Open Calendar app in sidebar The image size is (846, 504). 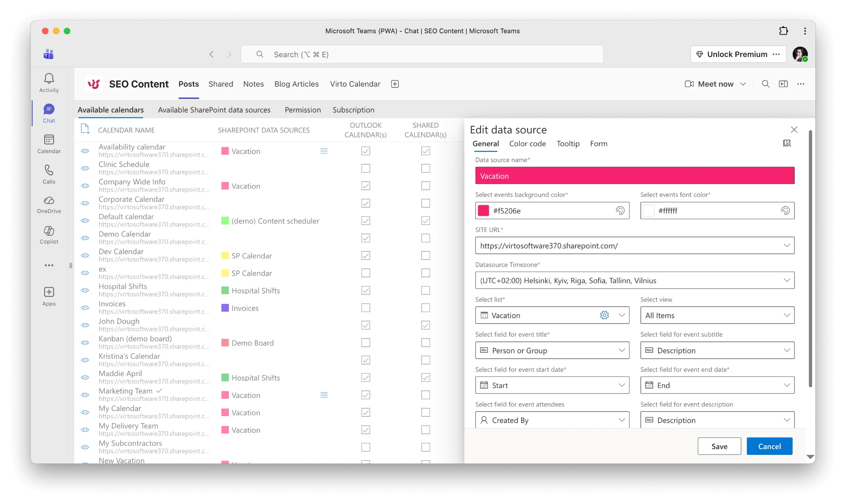coord(49,144)
